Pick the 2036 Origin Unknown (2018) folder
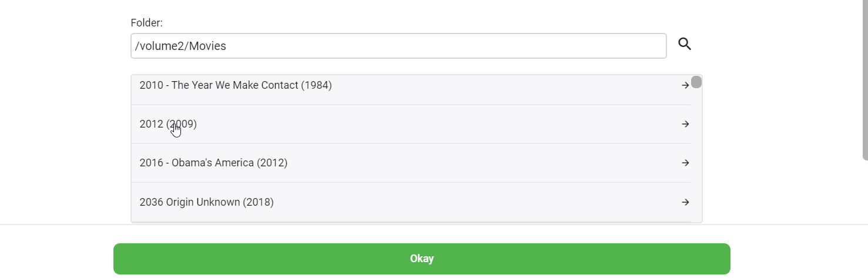This screenshot has width=868, height=278. [x=206, y=202]
